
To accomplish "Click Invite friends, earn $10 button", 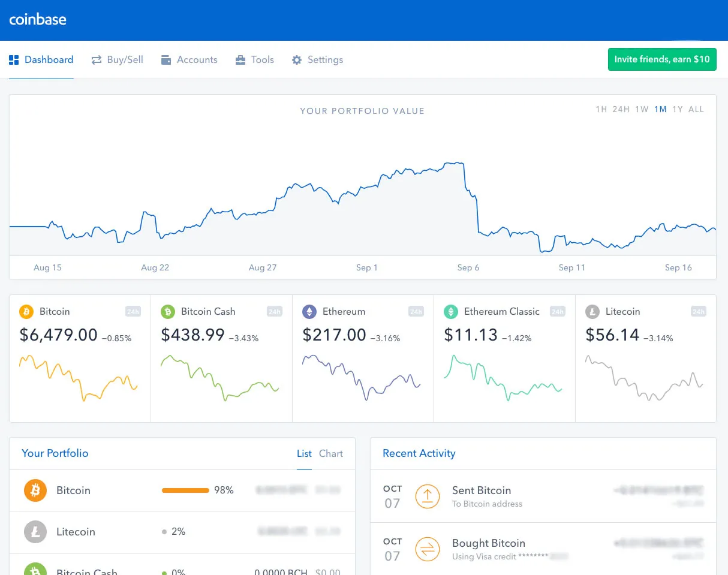I will tap(662, 59).
